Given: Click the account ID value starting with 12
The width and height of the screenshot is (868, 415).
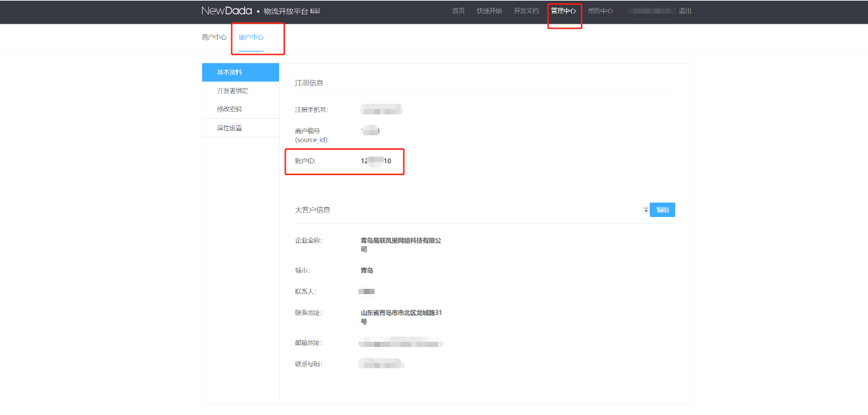Looking at the screenshot, I should point(376,161).
